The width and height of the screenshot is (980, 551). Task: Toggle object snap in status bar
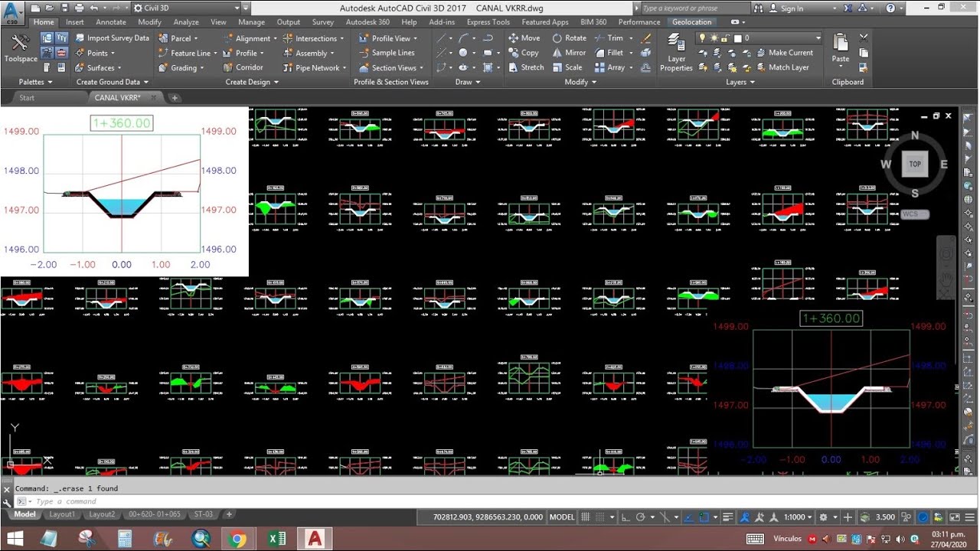705,517
